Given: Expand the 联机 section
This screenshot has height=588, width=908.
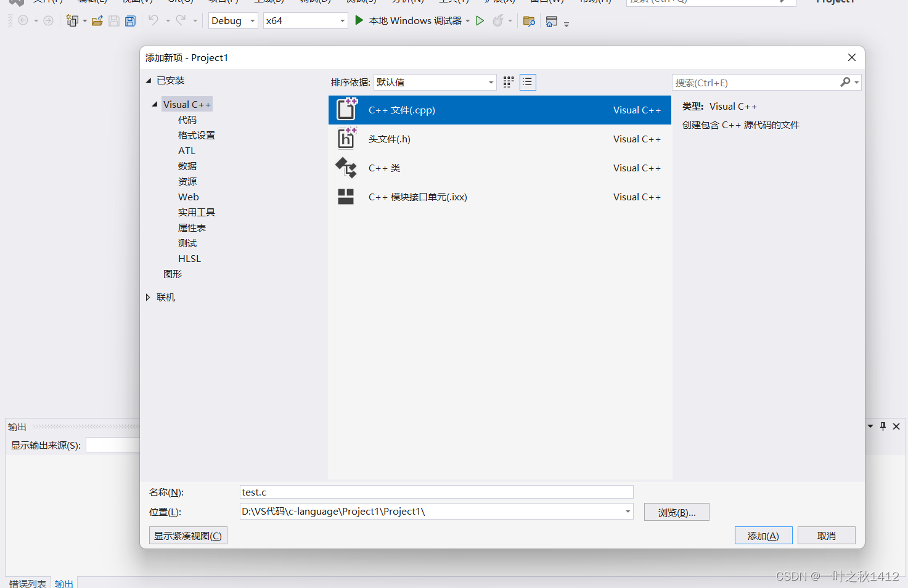Looking at the screenshot, I should click(x=148, y=297).
